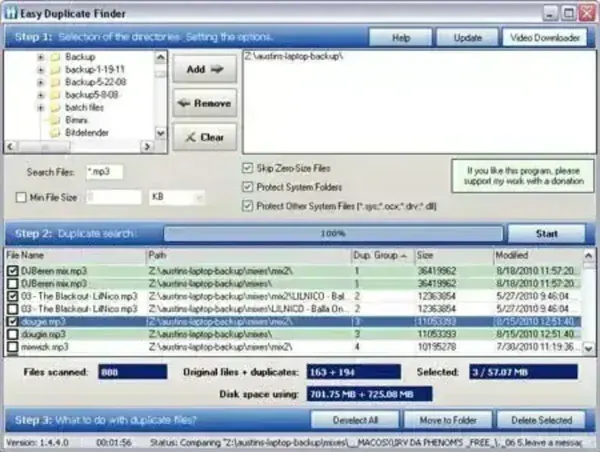Click results list scrollbar up arrow
The image size is (600, 452).
(589, 255)
